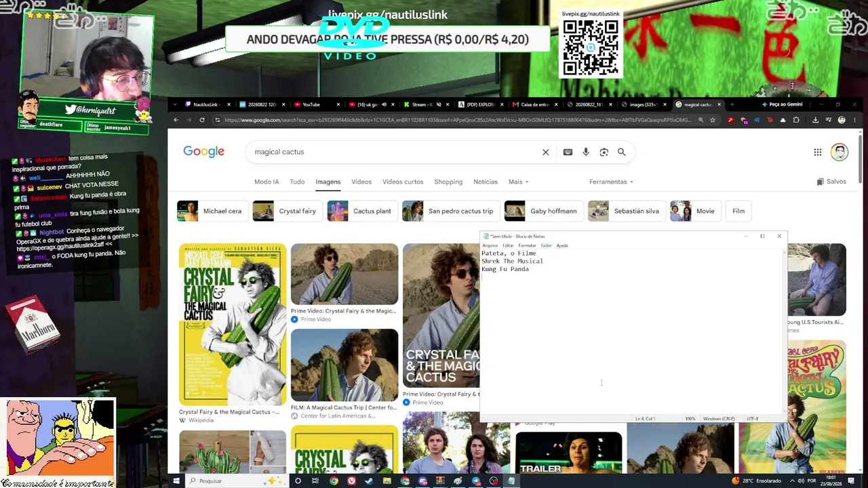
Task: Click the Google search input field
Action: point(397,152)
